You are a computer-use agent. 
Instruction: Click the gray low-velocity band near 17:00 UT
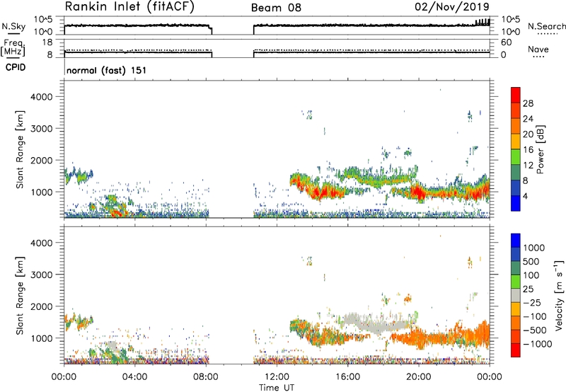click(x=376, y=323)
